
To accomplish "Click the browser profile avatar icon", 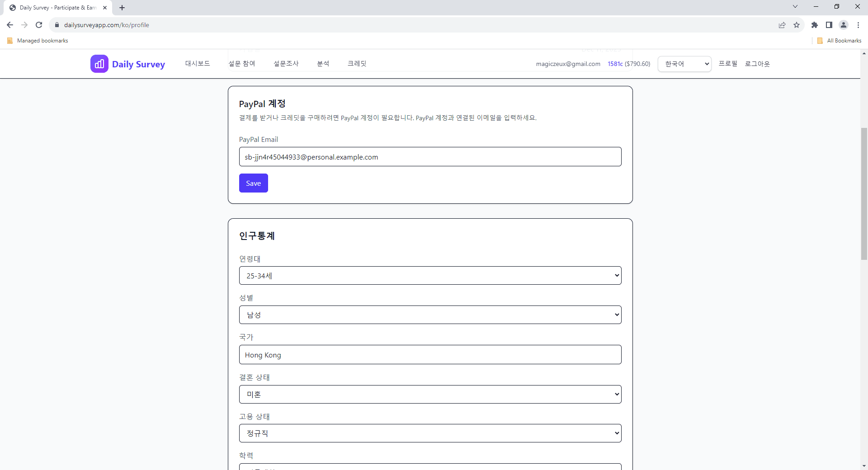I will point(844,25).
